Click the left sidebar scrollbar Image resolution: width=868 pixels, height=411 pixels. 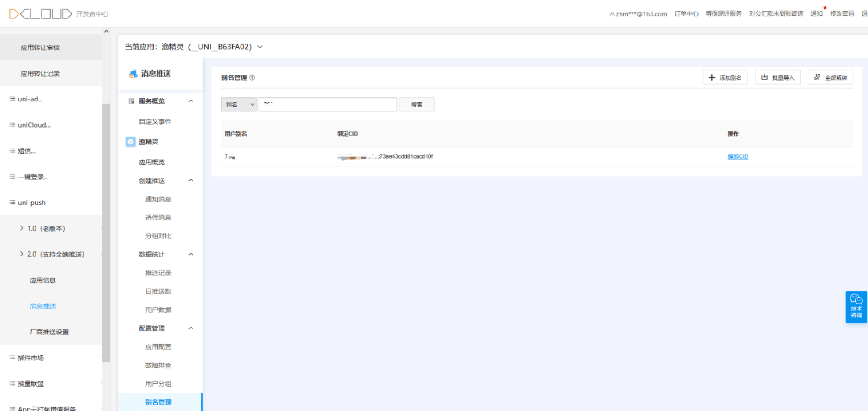click(x=106, y=233)
